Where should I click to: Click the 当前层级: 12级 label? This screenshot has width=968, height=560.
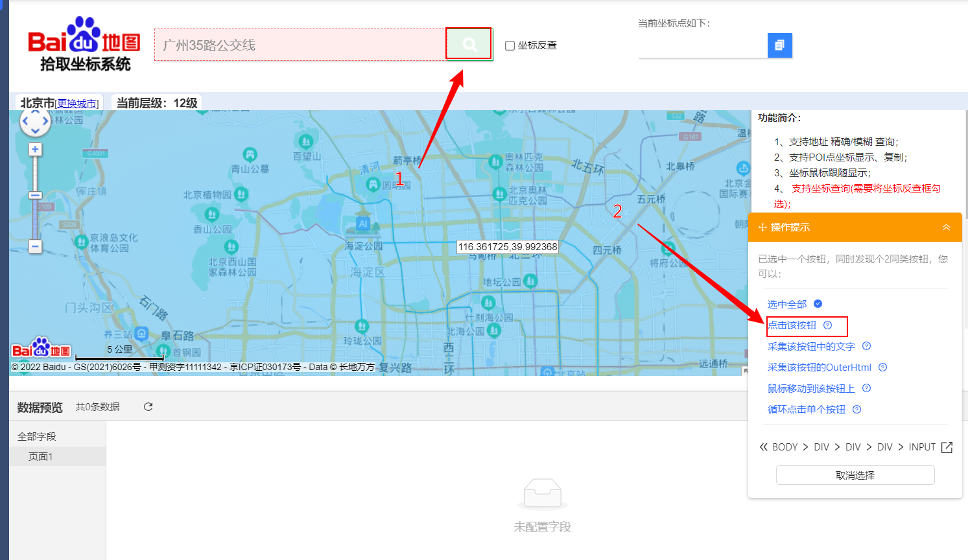[x=157, y=103]
